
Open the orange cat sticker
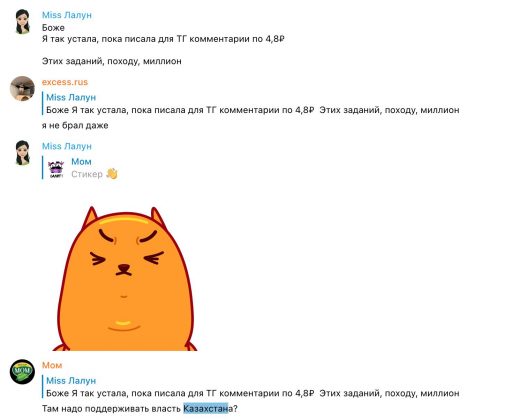[125, 279]
